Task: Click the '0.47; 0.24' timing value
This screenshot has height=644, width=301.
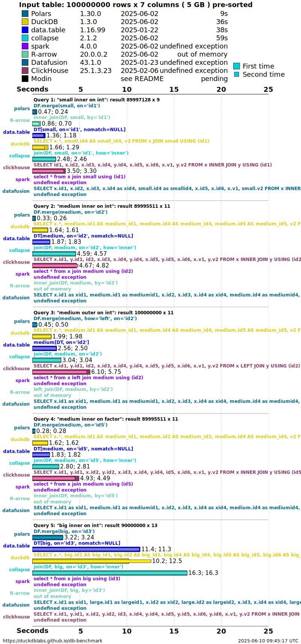Action: pyautogui.click(x=53, y=112)
